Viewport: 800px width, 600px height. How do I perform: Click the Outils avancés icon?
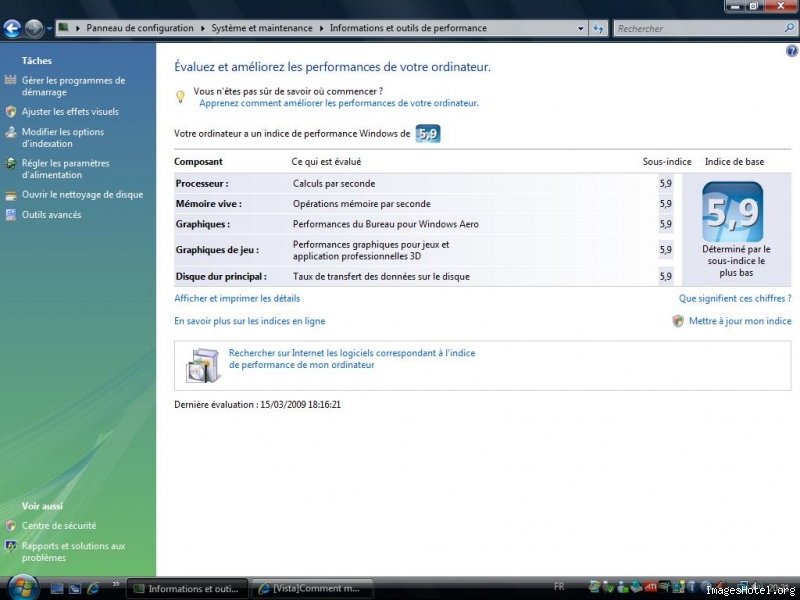pos(11,215)
